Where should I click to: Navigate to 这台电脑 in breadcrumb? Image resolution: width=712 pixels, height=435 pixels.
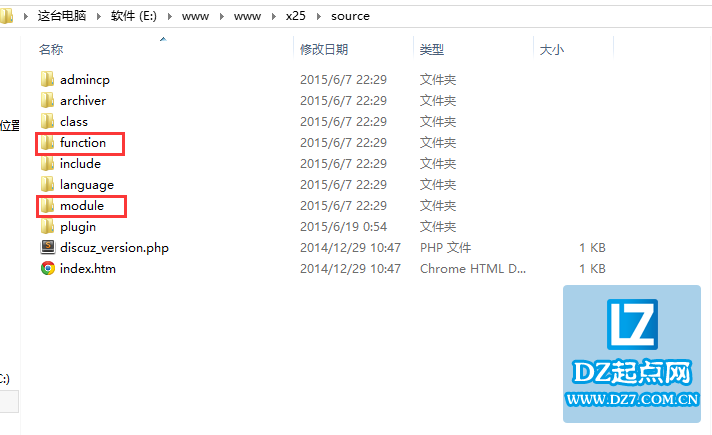coord(62,16)
